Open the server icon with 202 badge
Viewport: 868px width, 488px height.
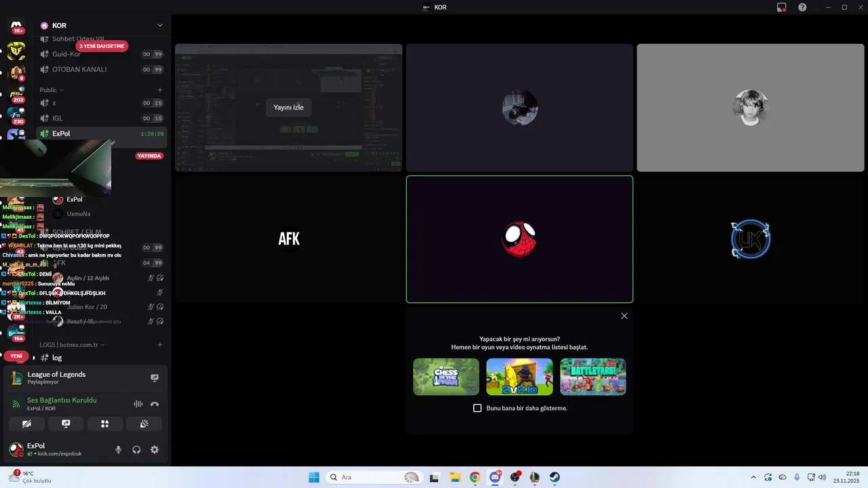click(16, 94)
